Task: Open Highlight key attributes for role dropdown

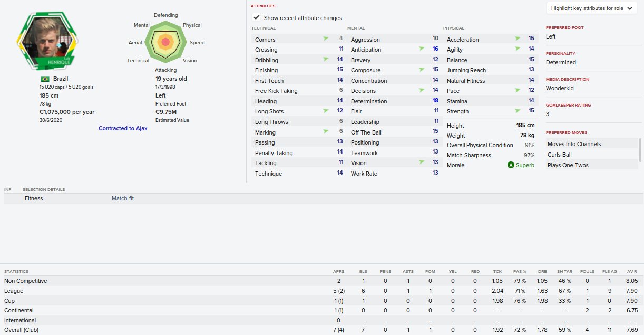Action: click(x=591, y=8)
